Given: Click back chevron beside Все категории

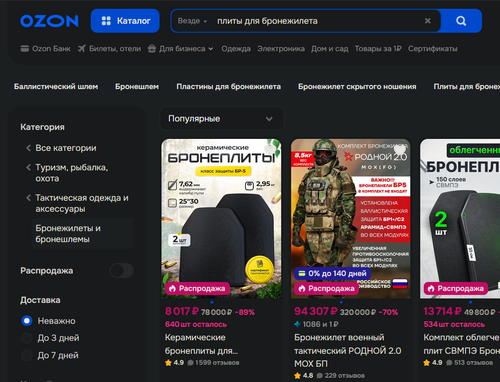Looking at the screenshot, I should 28,148.
